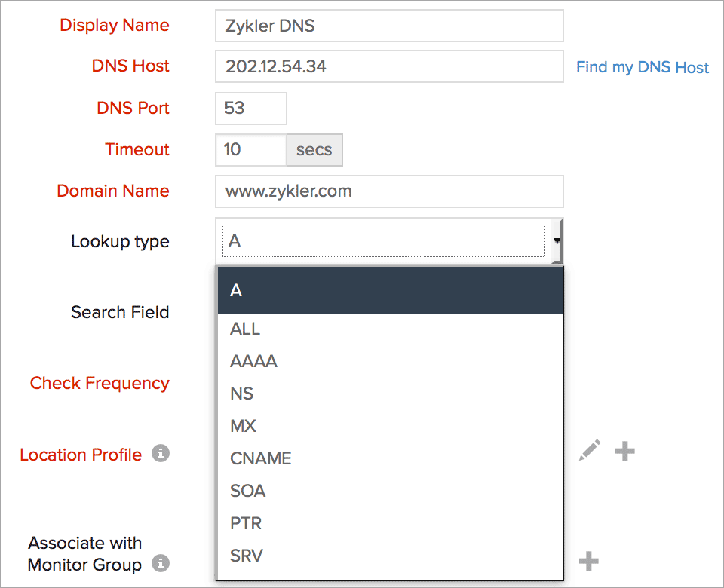Click the Find my DNS Host link
This screenshot has height=588, width=724.
[642, 67]
